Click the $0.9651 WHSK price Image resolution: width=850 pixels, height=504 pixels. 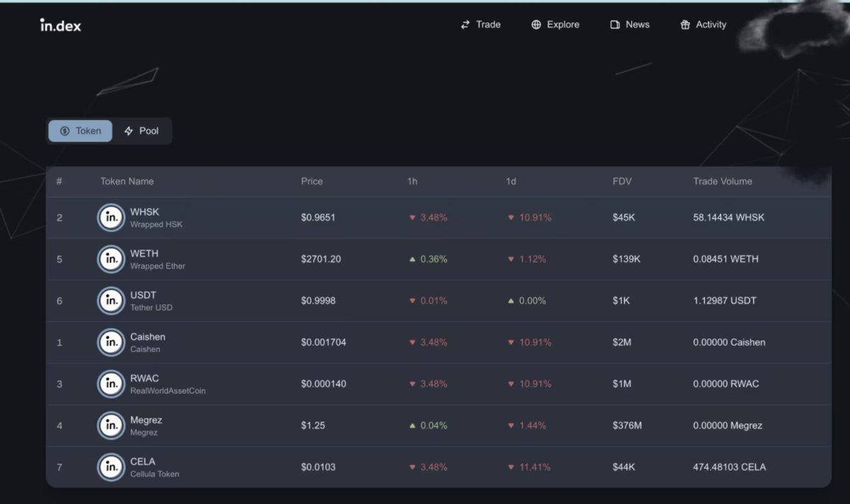[318, 217]
